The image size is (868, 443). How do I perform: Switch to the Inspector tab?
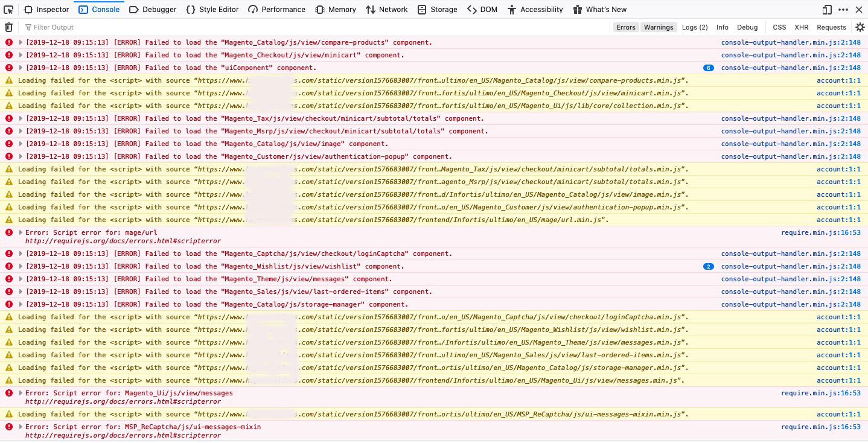(46, 9)
